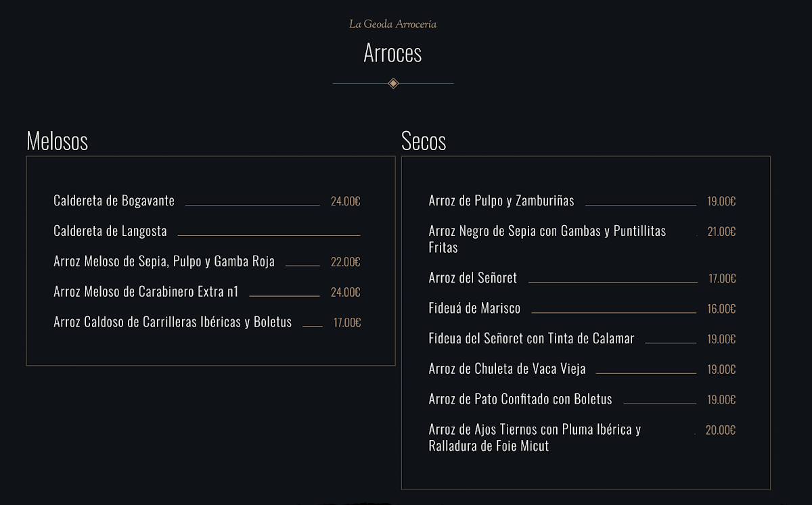
Task: Select the Secos section heading
Action: 424,141
